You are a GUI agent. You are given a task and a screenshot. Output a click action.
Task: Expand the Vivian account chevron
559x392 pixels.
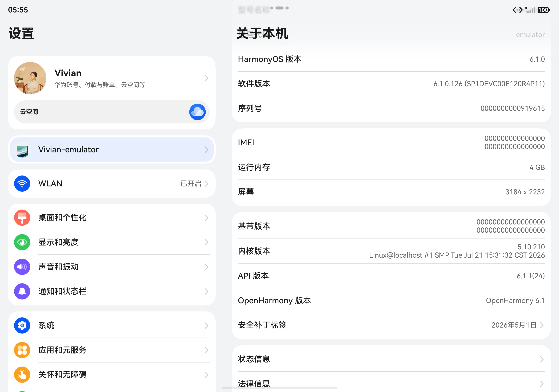click(206, 78)
